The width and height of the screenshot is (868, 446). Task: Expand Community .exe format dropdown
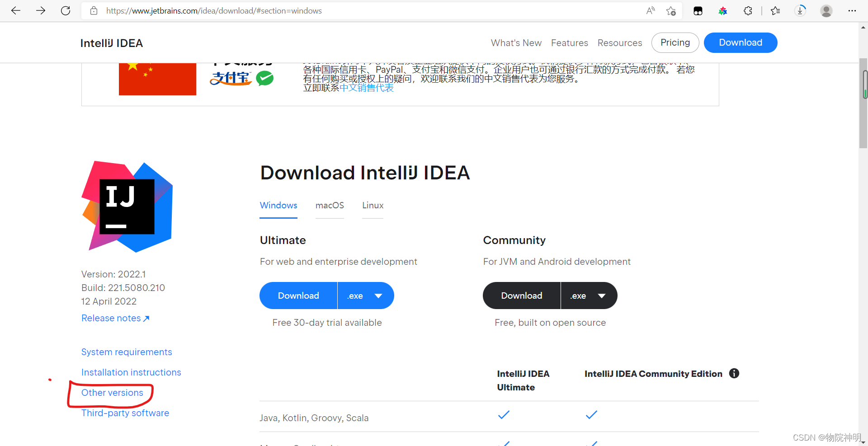tap(589, 296)
